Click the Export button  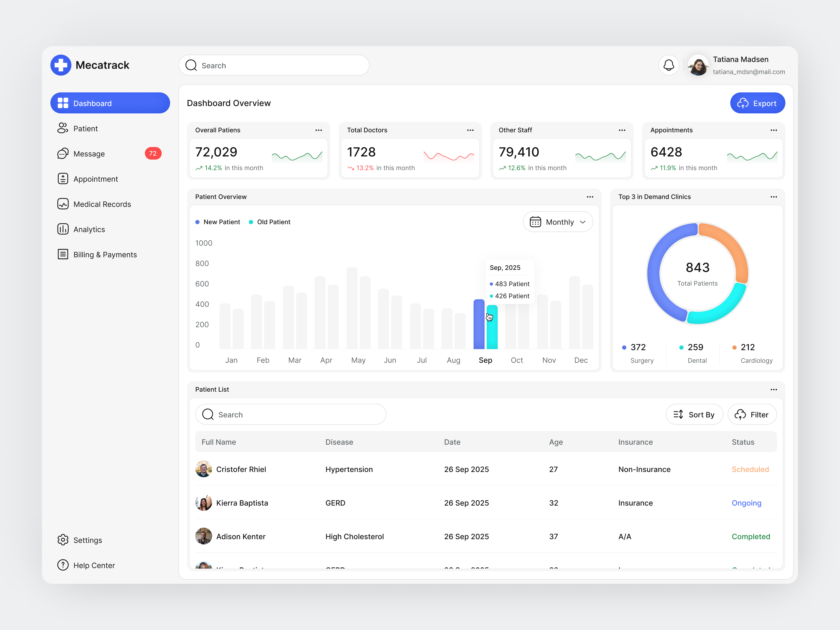tap(758, 103)
